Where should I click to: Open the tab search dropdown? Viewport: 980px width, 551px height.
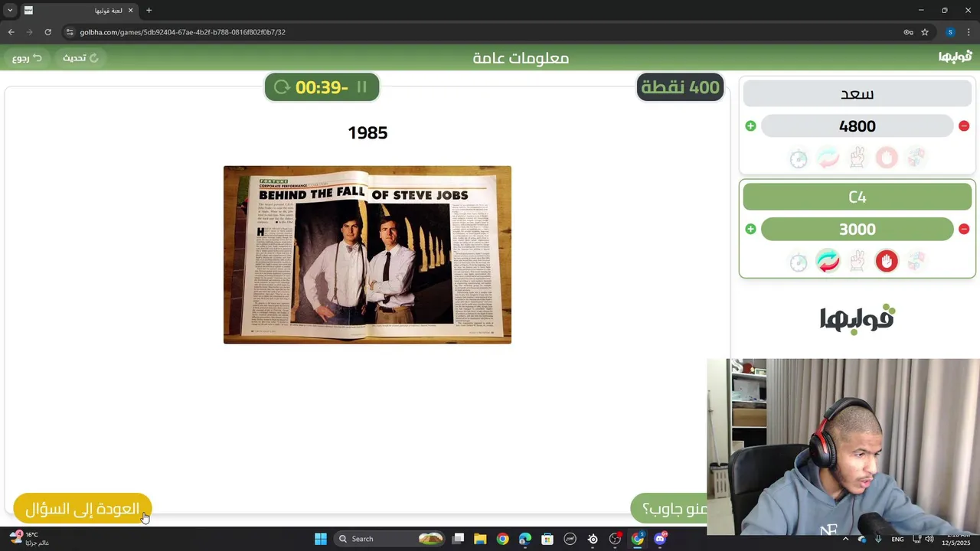click(10, 11)
